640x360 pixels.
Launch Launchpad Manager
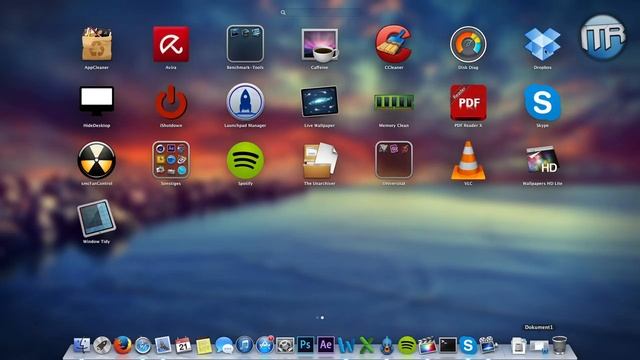[x=245, y=102]
